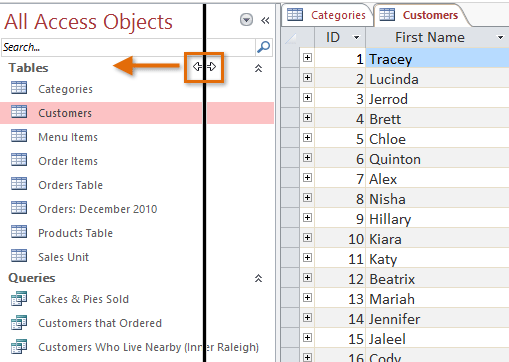Click the First Name column header
Viewport: 509px width, 362px height.
[x=437, y=37]
